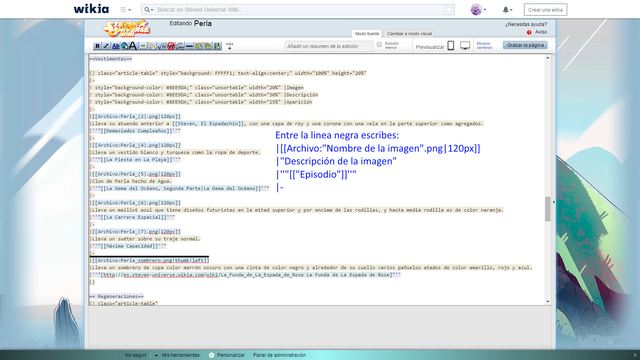Insert external link with globe icon

pos(124,46)
